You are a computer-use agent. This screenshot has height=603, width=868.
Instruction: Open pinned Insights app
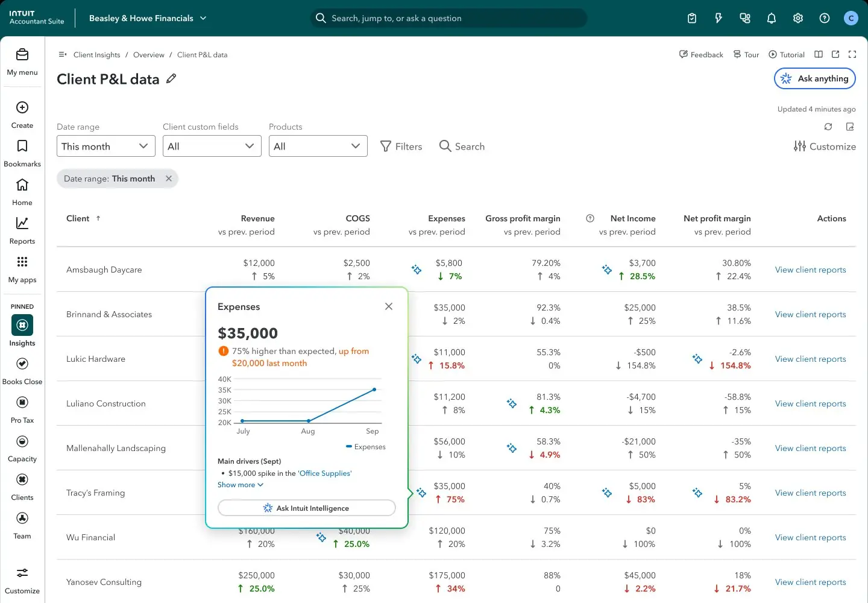click(x=22, y=330)
